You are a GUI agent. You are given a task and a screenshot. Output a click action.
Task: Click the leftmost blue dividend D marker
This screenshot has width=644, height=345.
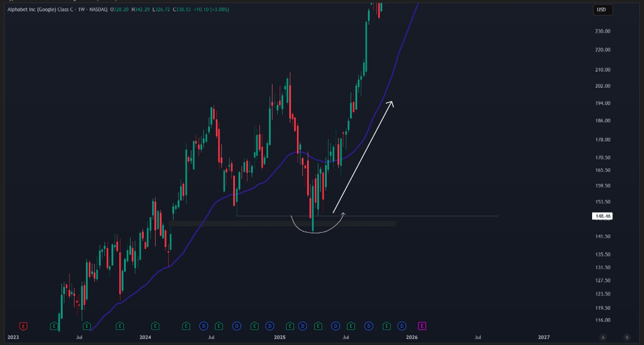click(203, 326)
